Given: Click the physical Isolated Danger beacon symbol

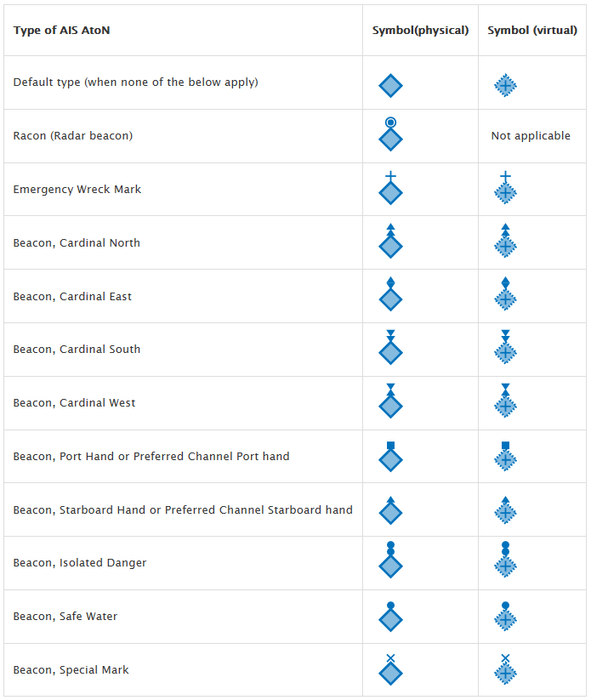Looking at the screenshot, I should 390,560.
